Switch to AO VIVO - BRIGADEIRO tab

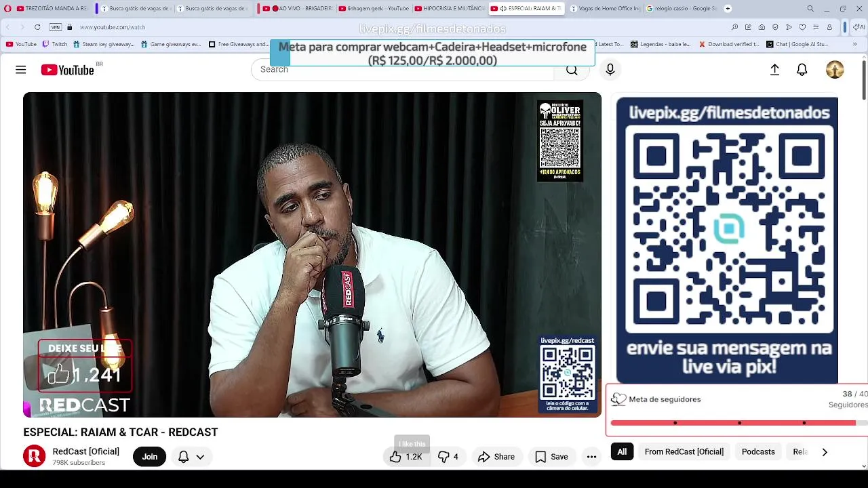point(298,9)
